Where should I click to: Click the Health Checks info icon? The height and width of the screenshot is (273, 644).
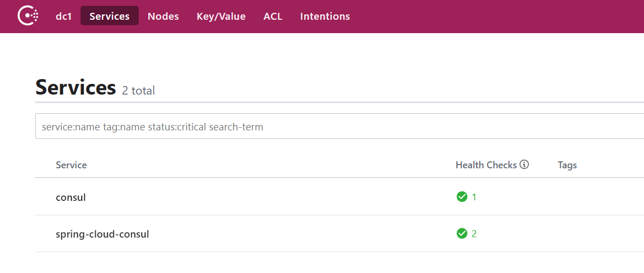pos(524,165)
